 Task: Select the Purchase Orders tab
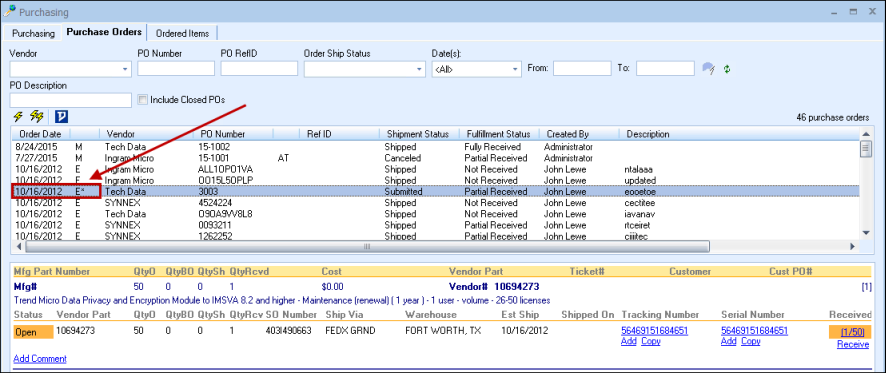pyautogui.click(x=104, y=32)
